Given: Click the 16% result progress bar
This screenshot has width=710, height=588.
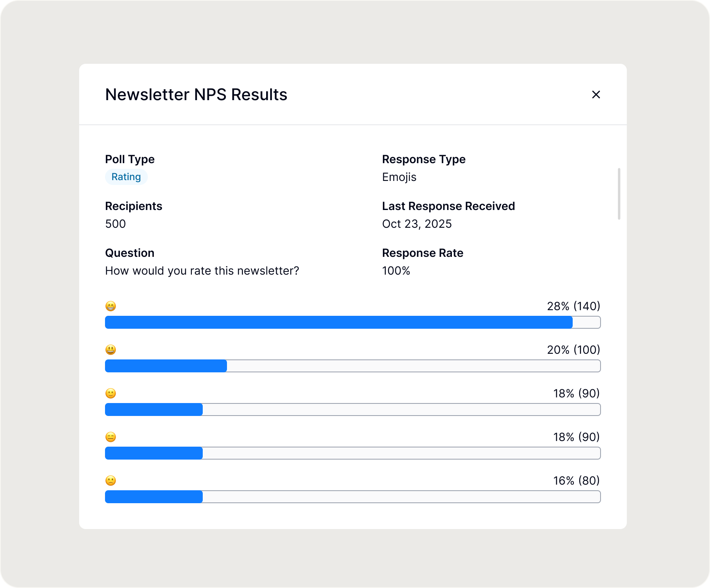Looking at the screenshot, I should (352, 497).
